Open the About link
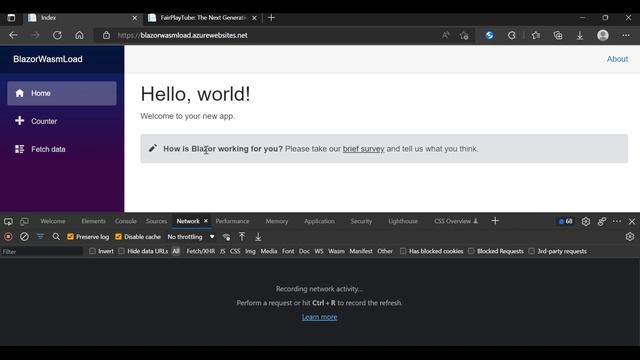The width and height of the screenshot is (640, 360). coord(617,59)
